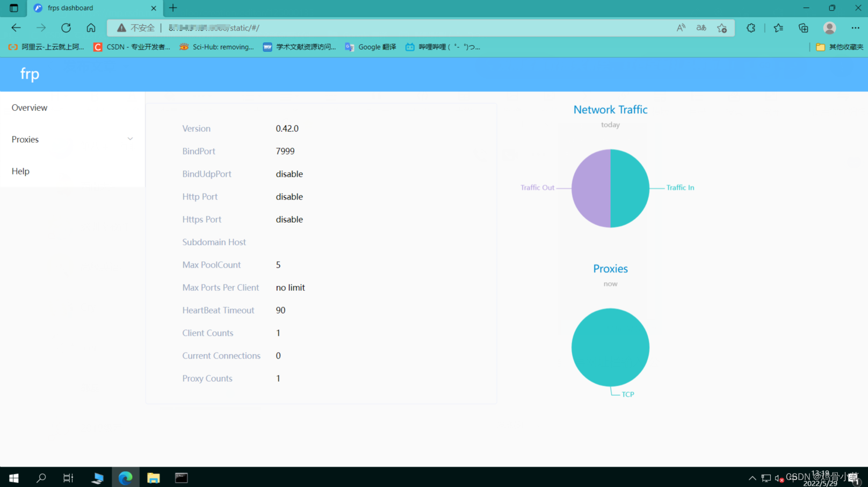This screenshot has width=868, height=487.
Task: Open the Proxies sidebar menu
Action: point(73,139)
